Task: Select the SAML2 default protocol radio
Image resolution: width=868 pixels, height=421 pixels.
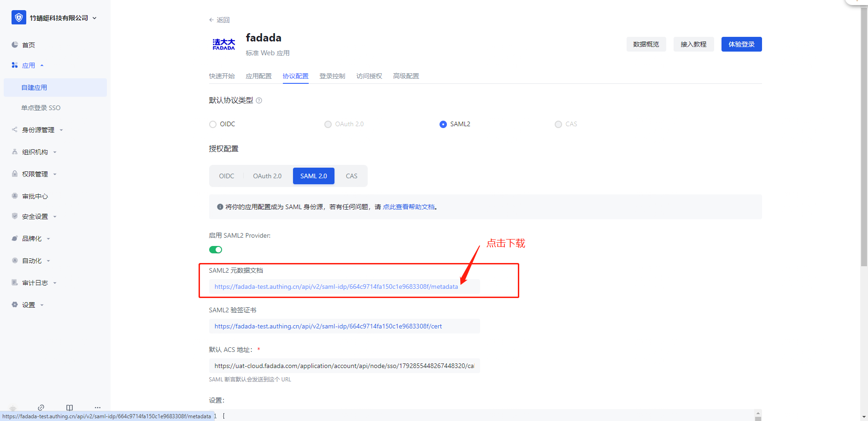Action: coord(443,124)
